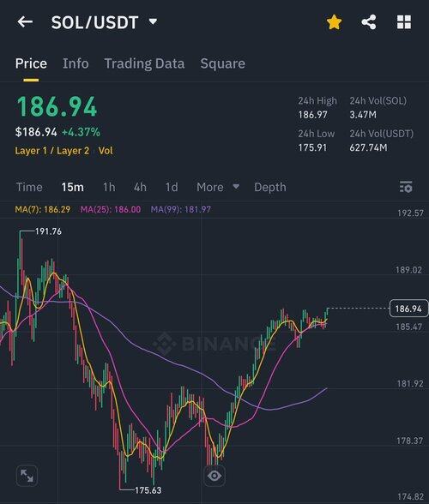Tap the 24h Low value 175.91
Viewport: 429px width, 504px height.
(x=312, y=147)
